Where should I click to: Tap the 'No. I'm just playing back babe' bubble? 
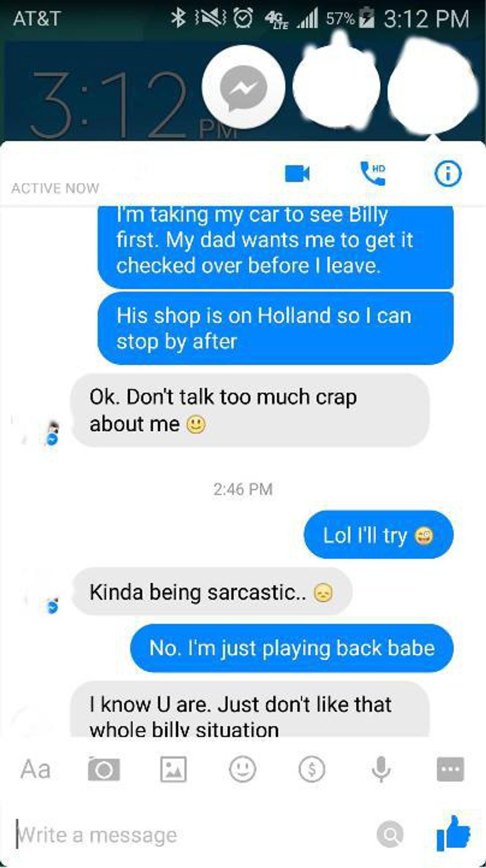(x=292, y=648)
